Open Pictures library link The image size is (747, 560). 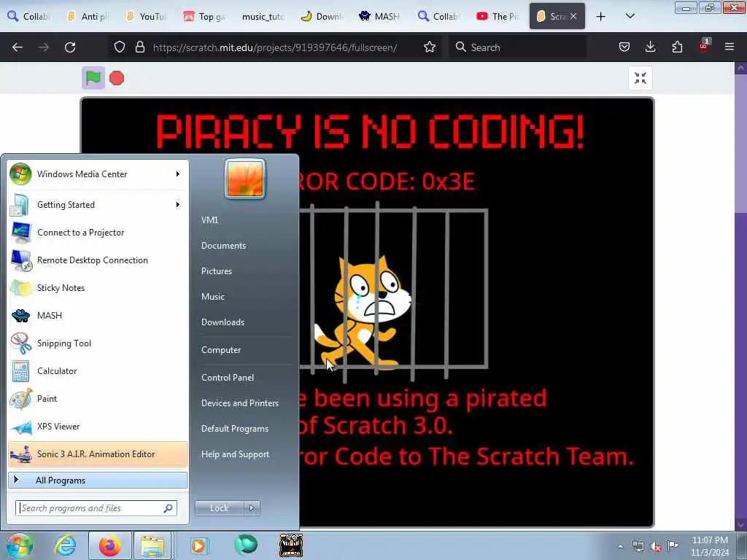[216, 271]
